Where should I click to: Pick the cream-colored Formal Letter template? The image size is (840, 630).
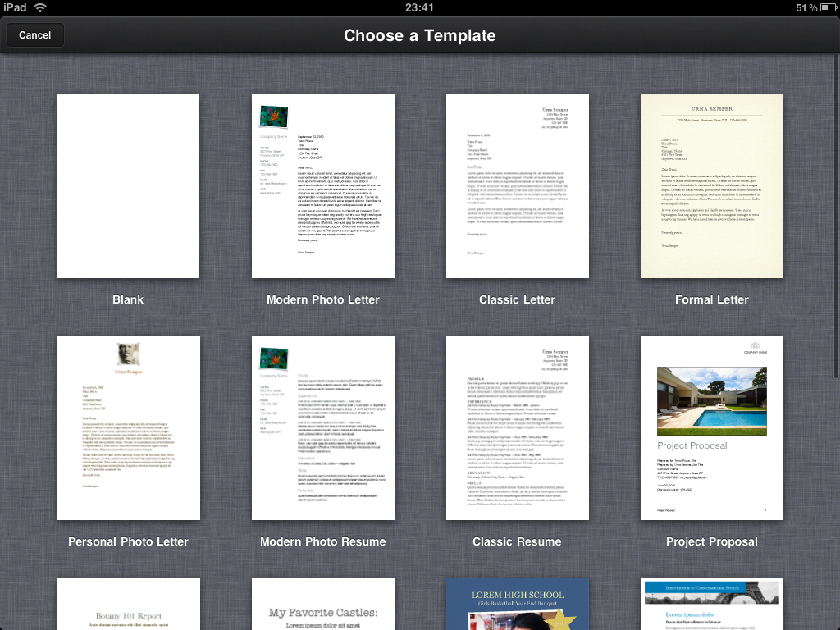(711, 185)
